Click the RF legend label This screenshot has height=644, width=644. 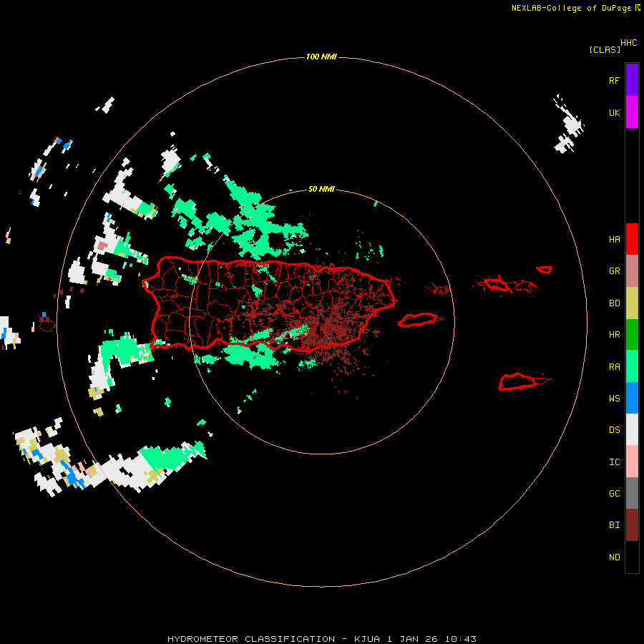614,80
